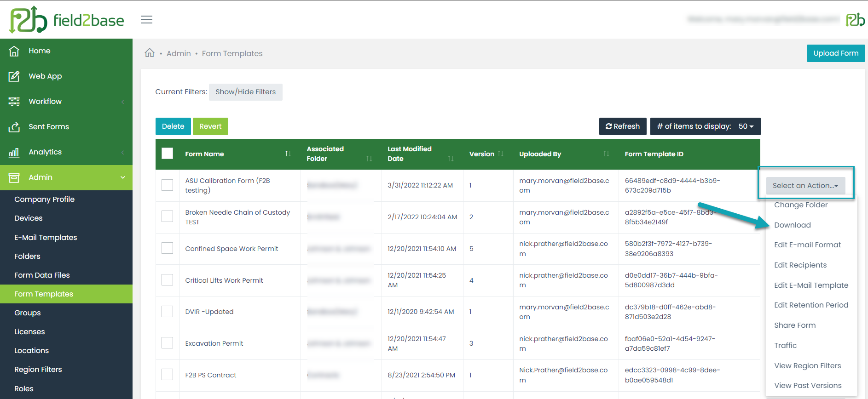Click the Revert button

pos(210,126)
